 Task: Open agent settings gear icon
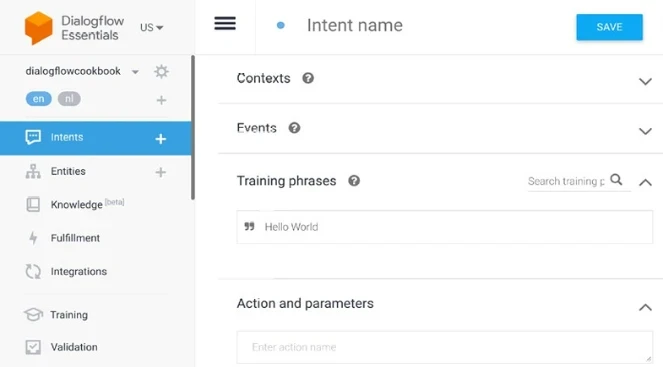tap(161, 71)
